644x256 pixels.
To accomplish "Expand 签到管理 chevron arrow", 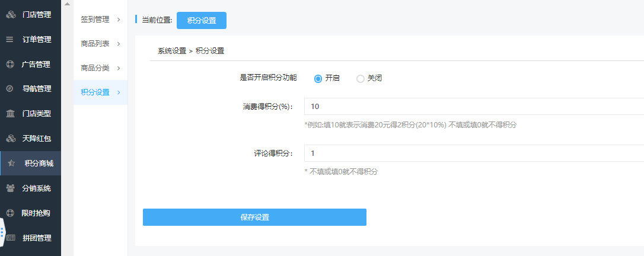I will click(x=119, y=20).
